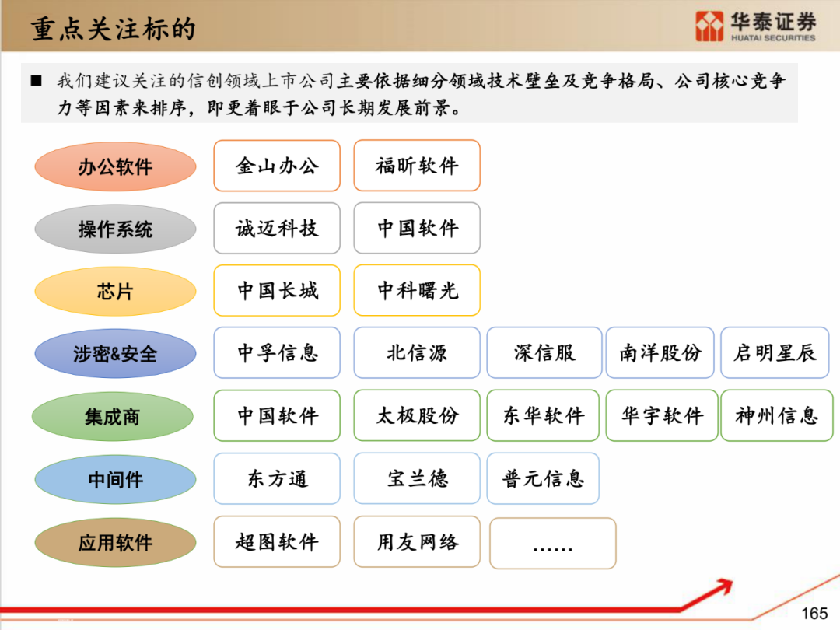
Task: Click the page number 165
Action: point(814,614)
